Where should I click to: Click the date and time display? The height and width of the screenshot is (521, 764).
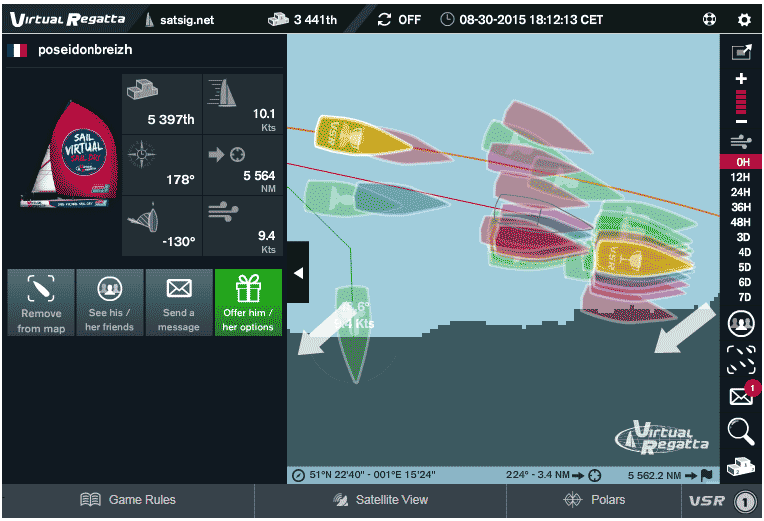click(531, 19)
